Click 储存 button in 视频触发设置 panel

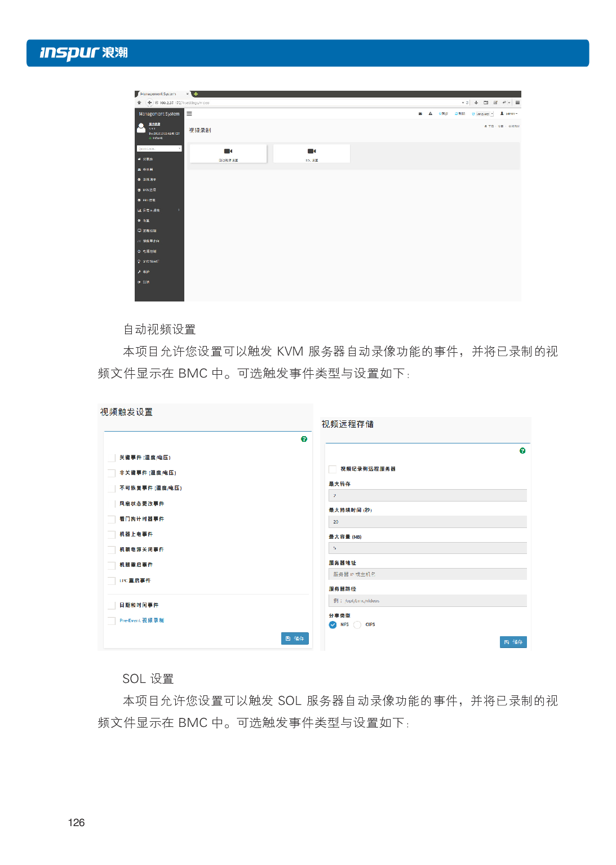coord(295,638)
